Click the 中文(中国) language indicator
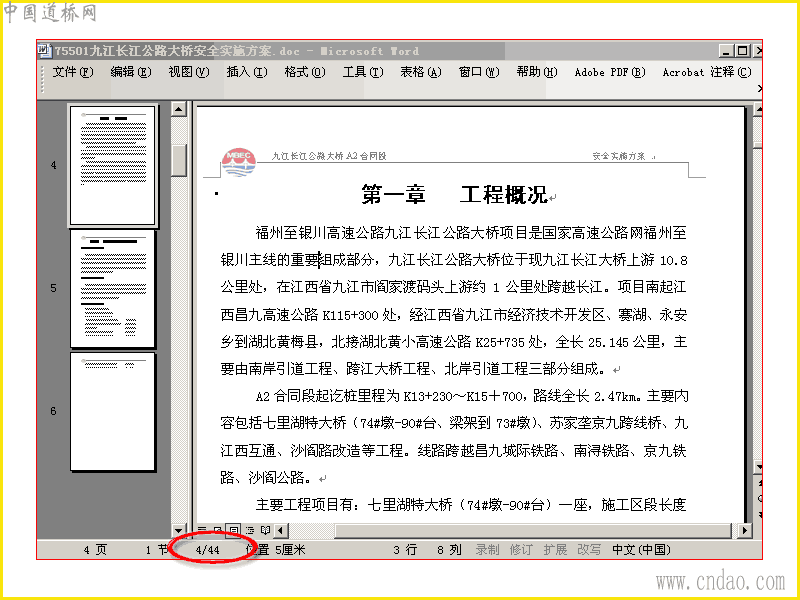This screenshot has height=600, width=800. pos(641,549)
